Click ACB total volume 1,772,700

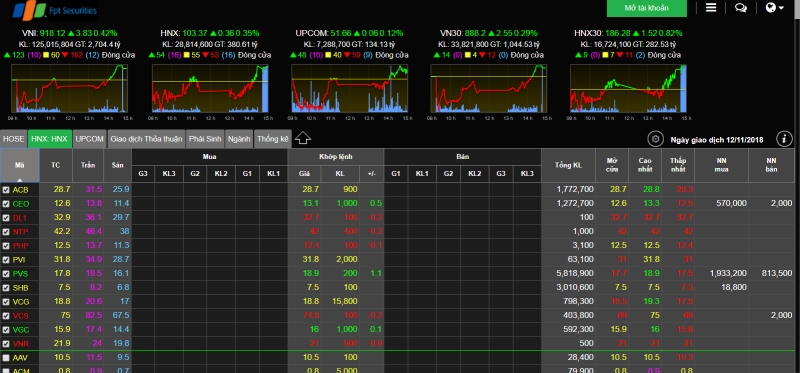(574, 189)
